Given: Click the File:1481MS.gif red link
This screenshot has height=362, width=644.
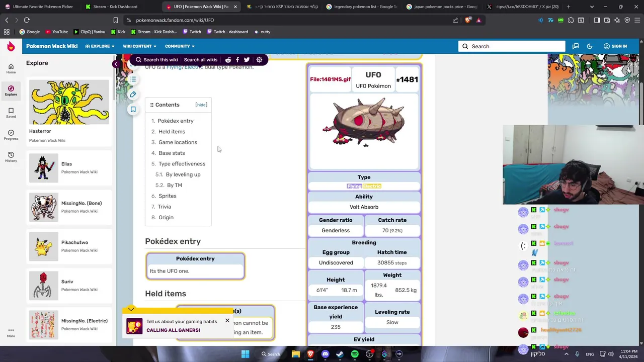Looking at the screenshot, I should 330,79.
